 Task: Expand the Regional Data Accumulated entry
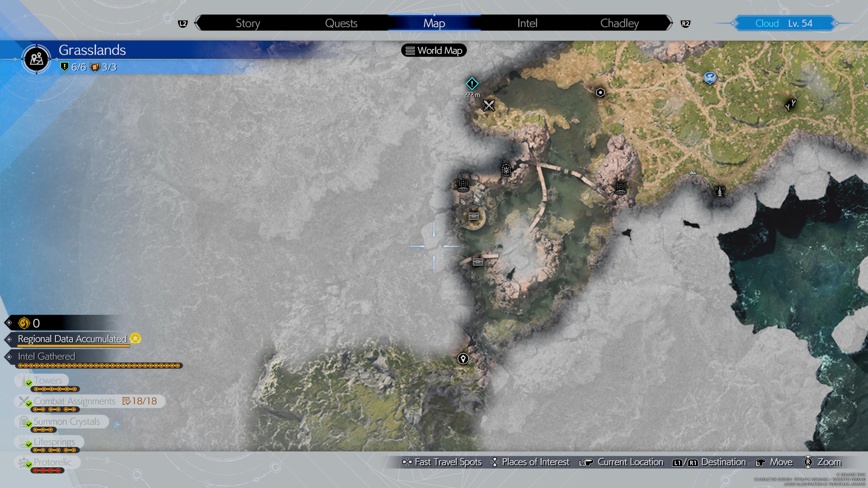[72, 339]
